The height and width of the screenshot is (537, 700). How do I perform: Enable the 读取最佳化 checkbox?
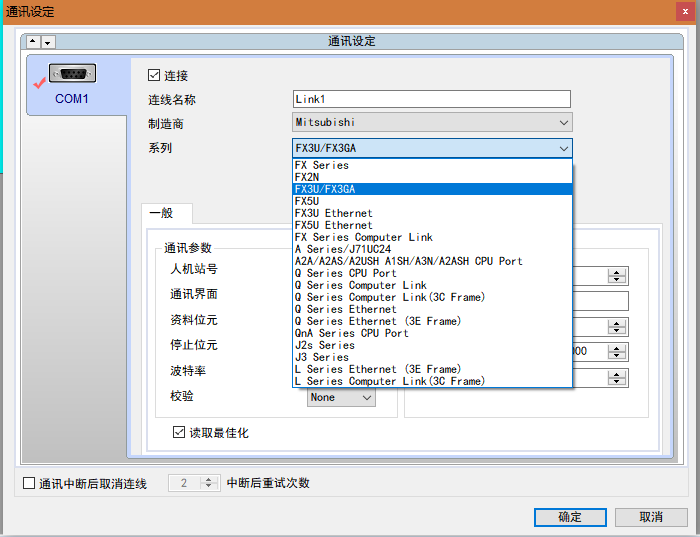click(x=180, y=433)
